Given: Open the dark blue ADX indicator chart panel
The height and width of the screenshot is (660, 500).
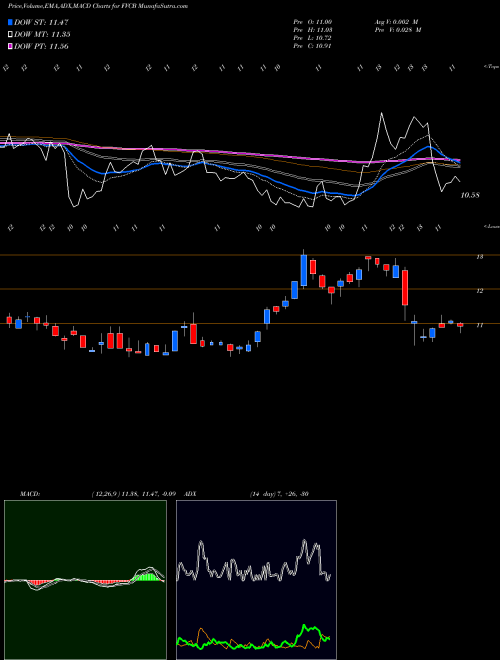Looking at the screenshot, I should [256, 580].
